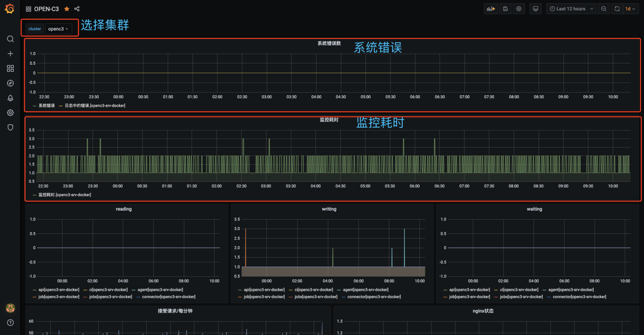Toggle 监控耗时.[openc3-srv-docker] legend series
The image size is (644, 335).
tap(65, 195)
